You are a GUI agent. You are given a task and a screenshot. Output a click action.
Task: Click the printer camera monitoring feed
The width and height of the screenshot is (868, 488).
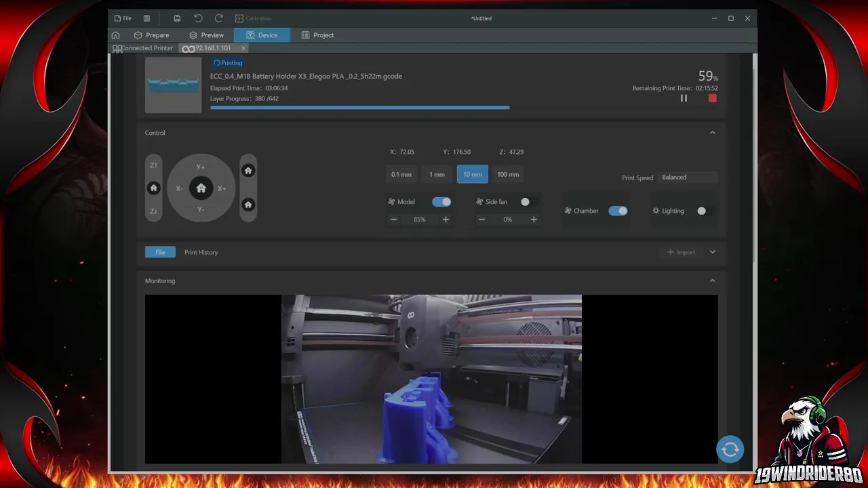pyautogui.click(x=431, y=379)
